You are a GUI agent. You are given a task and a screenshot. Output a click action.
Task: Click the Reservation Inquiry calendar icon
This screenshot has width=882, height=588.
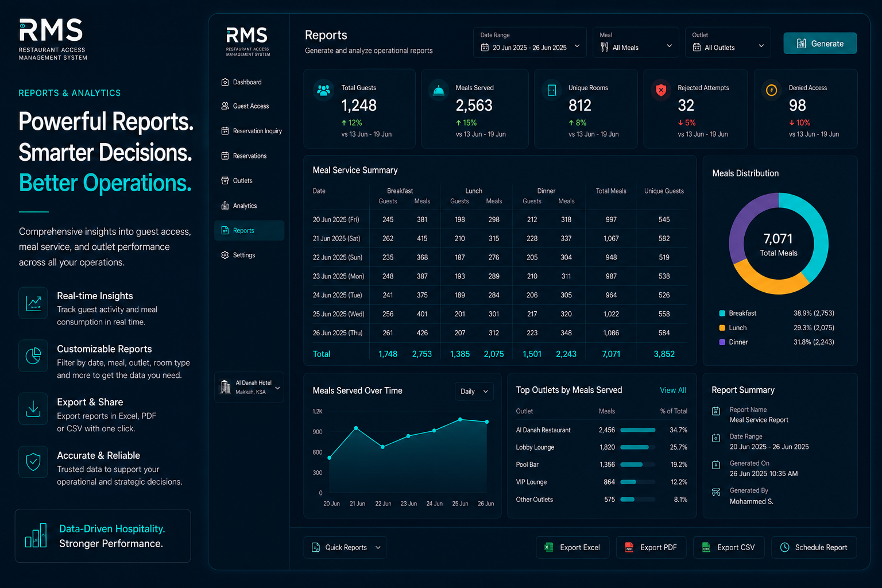tap(225, 131)
